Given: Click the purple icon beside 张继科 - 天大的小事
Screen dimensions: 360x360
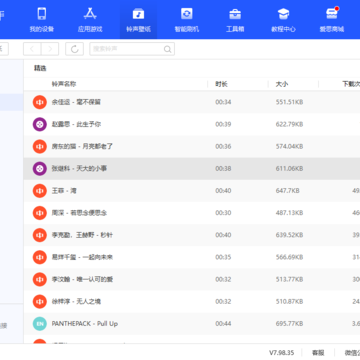Looking at the screenshot, I should click(40, 169).
